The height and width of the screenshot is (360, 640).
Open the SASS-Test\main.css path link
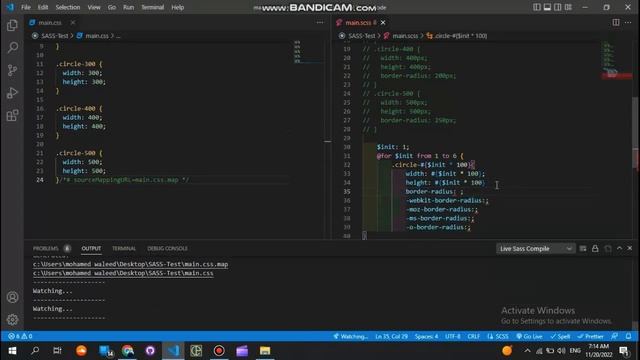click(x=123, y=273)
